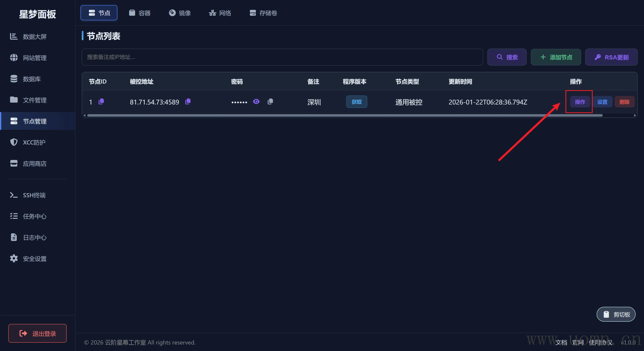
Task: Open XCC防护 shield entry
Action: tap(34, 142)
